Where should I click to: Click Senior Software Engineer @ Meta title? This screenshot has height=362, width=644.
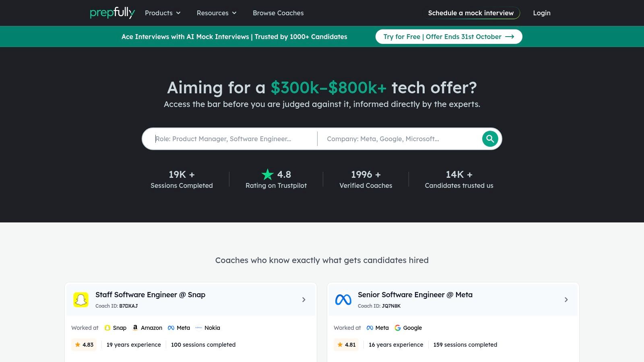click(415, 295)
